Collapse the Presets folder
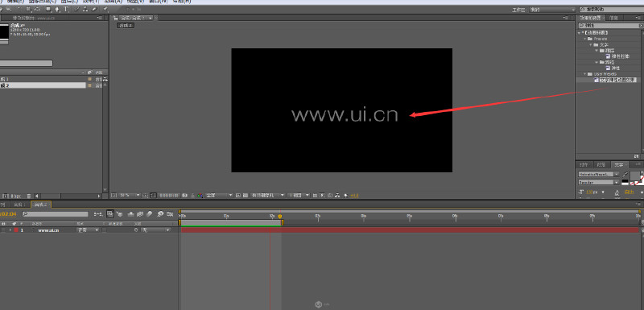Screen dimensions: 644x310 coord(585,39)
